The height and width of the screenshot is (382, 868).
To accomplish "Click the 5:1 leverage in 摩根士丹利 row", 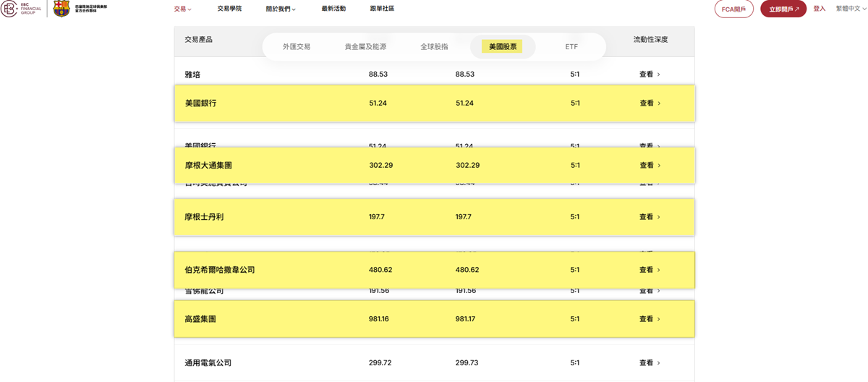I will coord(575,217).
